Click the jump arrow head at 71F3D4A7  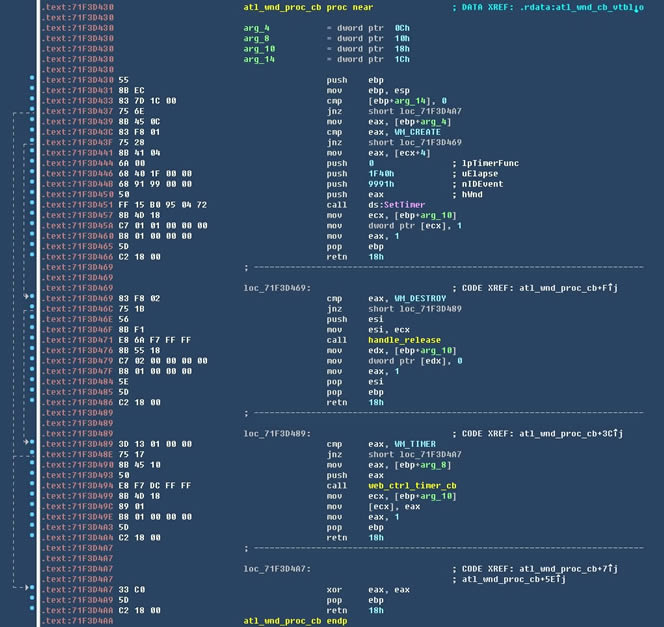[27, 589]
